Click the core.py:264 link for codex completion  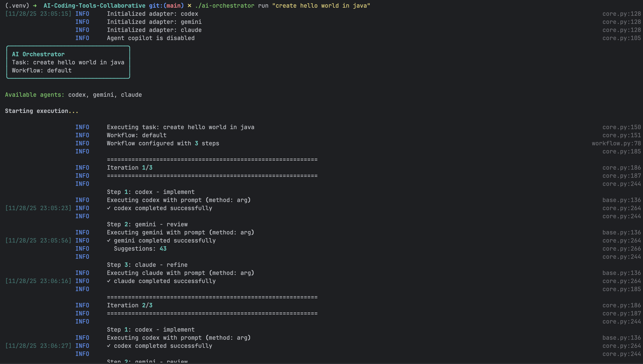pyautogui.click(x=621, y=208)
